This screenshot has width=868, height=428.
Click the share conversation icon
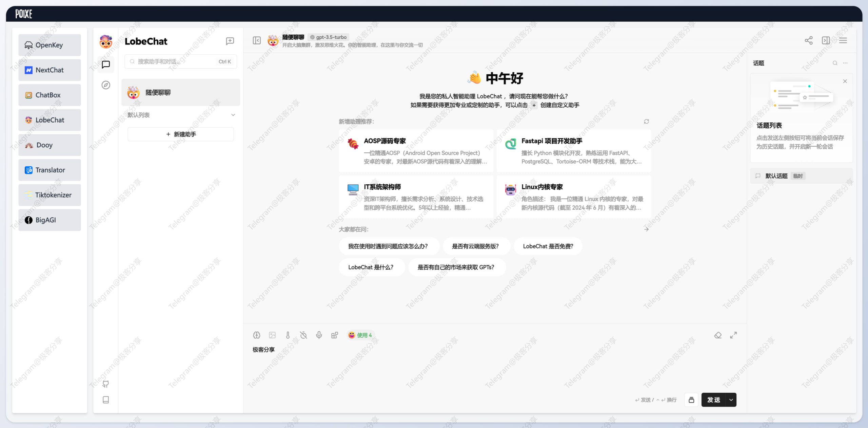coord(809,40)
